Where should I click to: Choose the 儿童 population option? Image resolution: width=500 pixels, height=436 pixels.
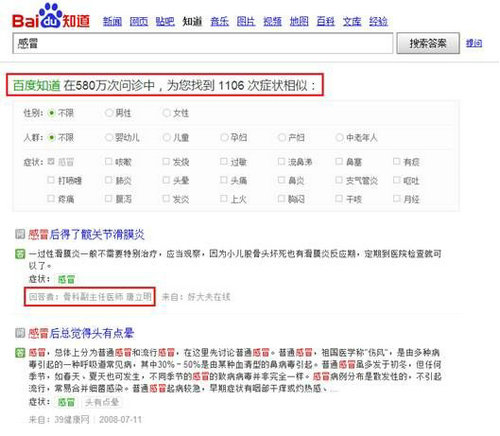[x=166, y=137]
